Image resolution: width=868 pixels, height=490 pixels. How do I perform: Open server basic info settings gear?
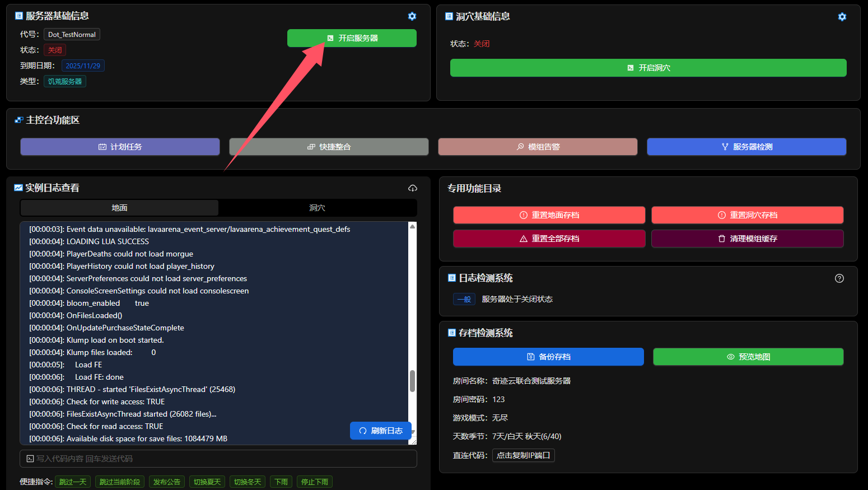pyautogui.click(x=412, y=16)
